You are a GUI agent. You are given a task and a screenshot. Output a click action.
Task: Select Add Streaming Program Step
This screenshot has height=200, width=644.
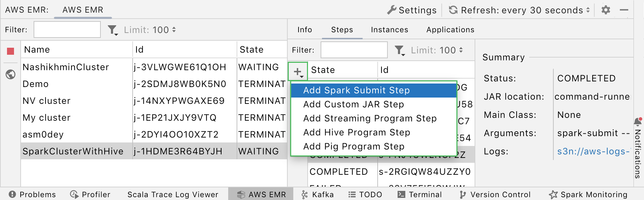pyautogui.click(x=374, y=118)
